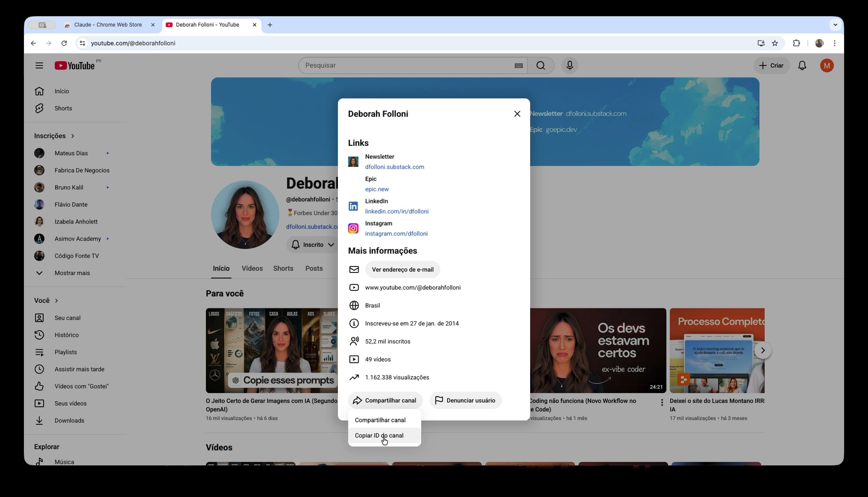Start voice search with the microphone
868x497 pixels.
click(x=570, y=65)
